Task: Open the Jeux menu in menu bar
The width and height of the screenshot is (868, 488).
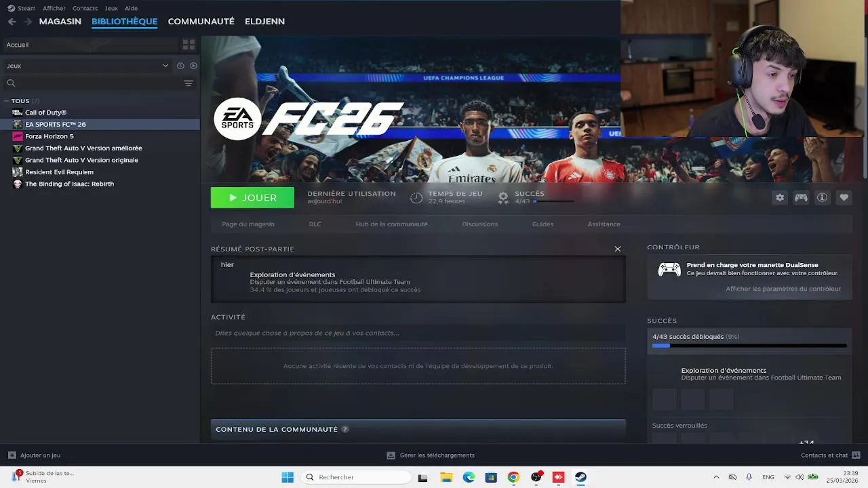Action: [x=111, y=8]
